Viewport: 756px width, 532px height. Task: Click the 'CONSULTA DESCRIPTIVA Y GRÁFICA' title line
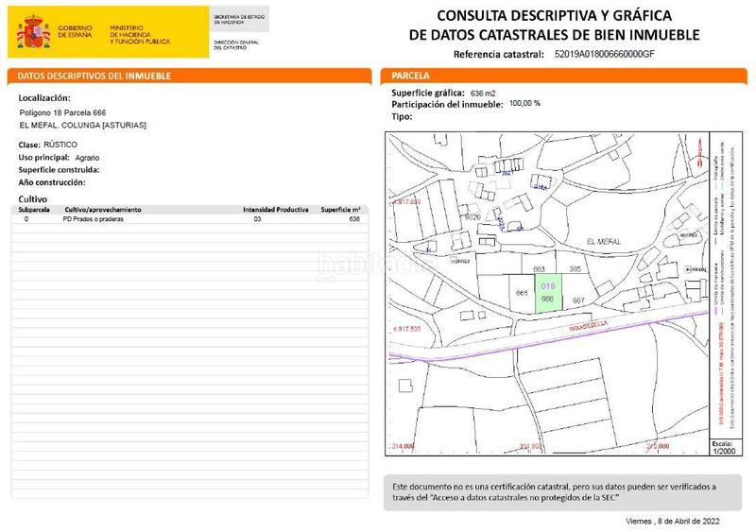pyautogui.click(x=554, y=16)
